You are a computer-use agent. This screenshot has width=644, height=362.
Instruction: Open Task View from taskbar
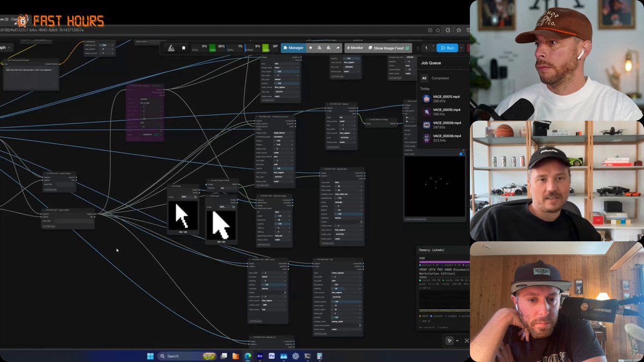[224, 356]
